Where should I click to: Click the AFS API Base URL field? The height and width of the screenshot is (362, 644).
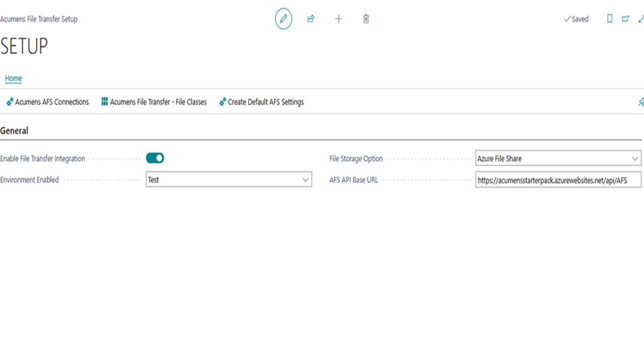pos(558,179)
